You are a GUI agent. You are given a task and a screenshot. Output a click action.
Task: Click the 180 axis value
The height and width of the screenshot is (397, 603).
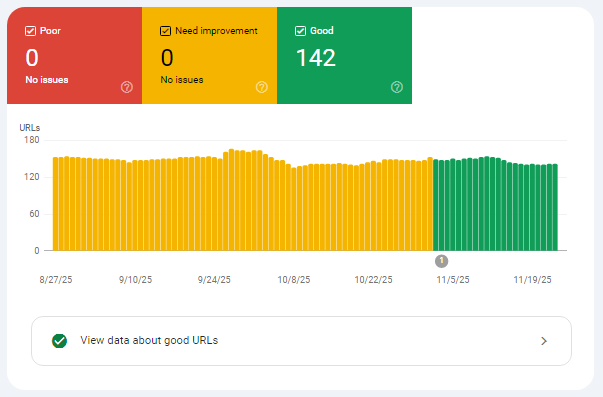click(32, 140)
